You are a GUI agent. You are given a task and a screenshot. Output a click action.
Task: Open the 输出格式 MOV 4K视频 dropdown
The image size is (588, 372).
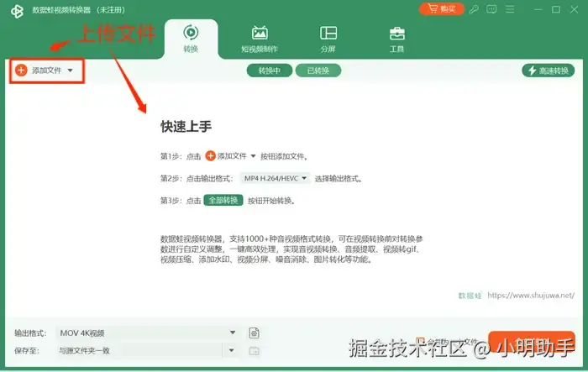pyautogui.click(x=147, y=333)
